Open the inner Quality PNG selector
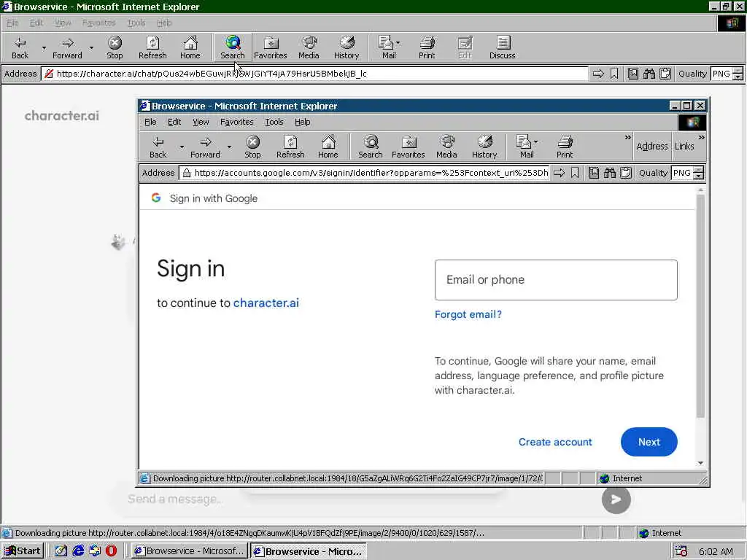747x560 pixels. point(698,173)
